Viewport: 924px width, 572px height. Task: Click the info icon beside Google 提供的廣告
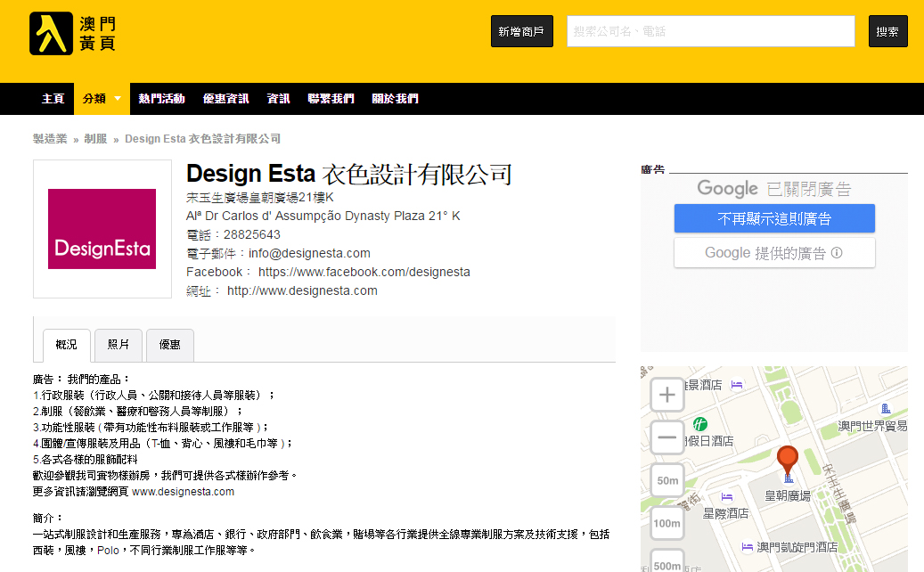(x=837, y=253)
